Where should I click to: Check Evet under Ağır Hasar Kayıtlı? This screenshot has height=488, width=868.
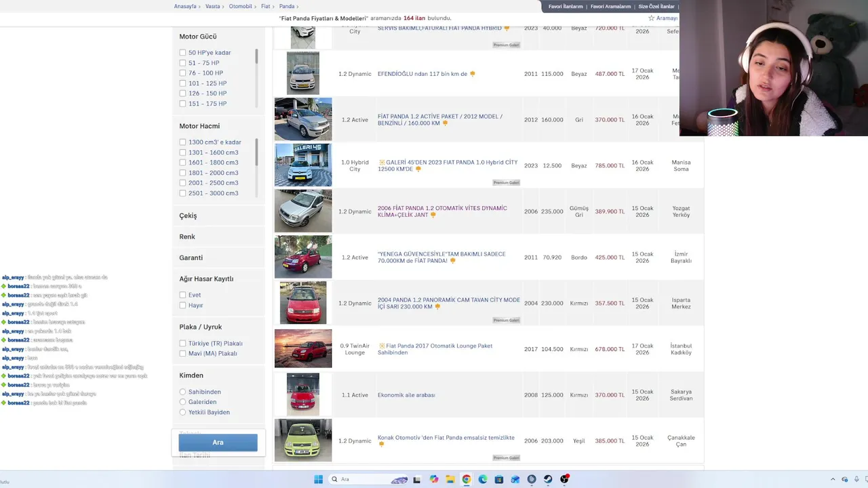pos(182,295)
